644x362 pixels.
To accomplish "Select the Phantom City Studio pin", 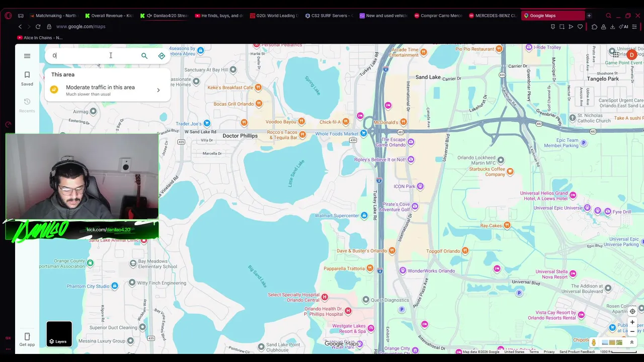I will click(x=115, y=286).
